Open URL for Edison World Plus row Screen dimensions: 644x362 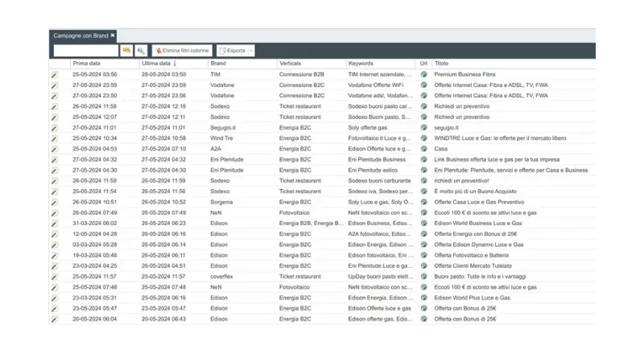coord(423,298)
